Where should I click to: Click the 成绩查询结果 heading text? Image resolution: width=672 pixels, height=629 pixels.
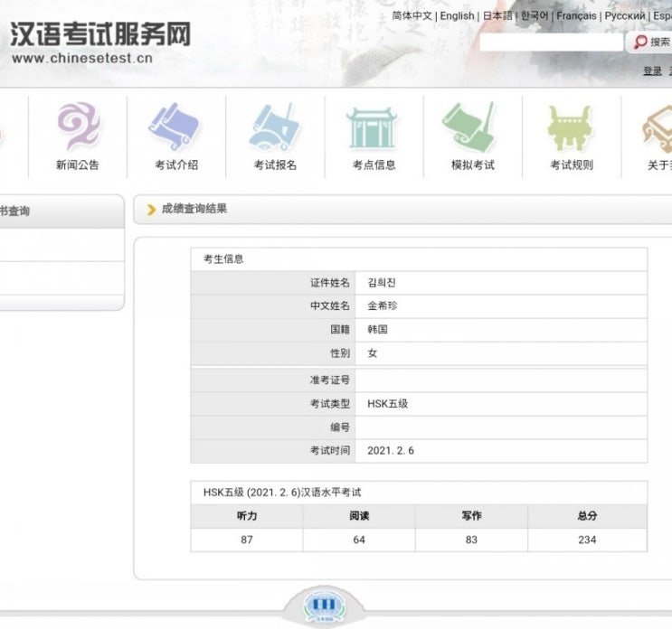(x=194, y=209)
